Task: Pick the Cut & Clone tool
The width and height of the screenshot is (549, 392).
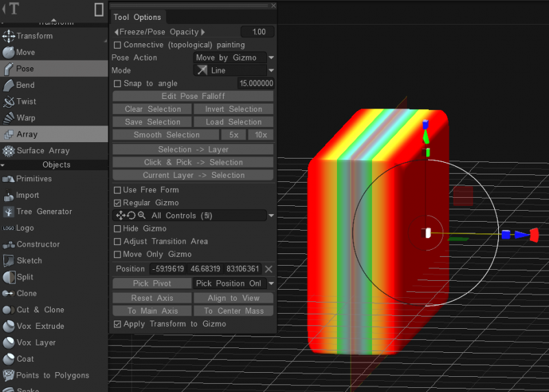Action: [x=40, y=310]
